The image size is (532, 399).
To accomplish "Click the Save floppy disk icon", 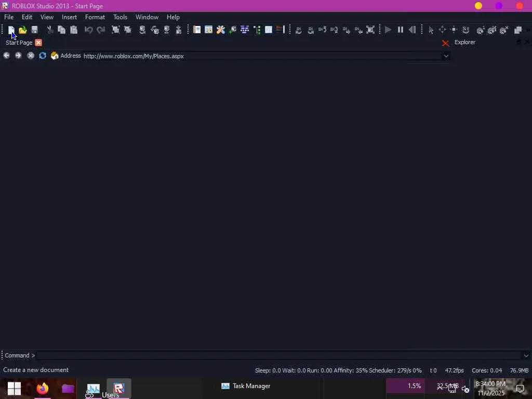I will 34,30.
